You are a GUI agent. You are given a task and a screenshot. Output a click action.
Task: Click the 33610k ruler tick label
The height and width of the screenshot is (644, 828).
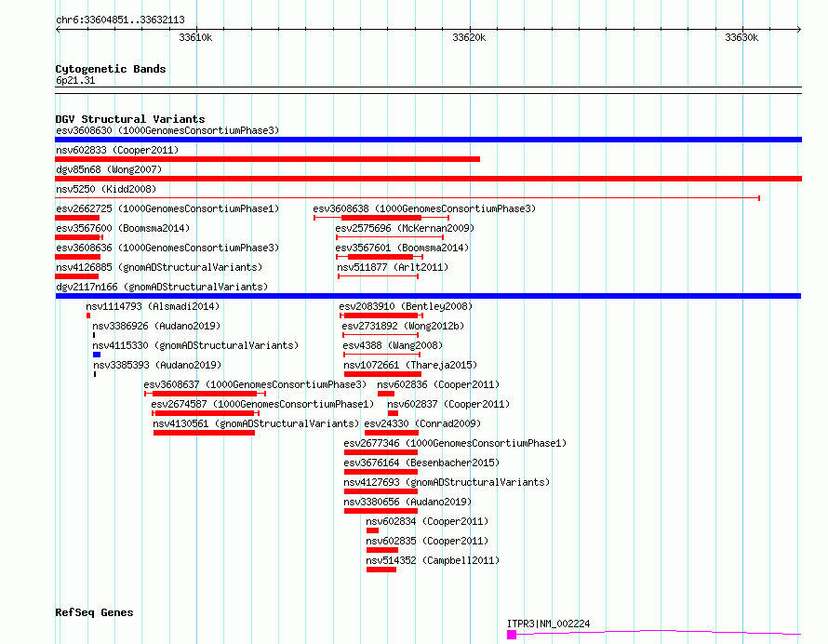tap(195, 37)
